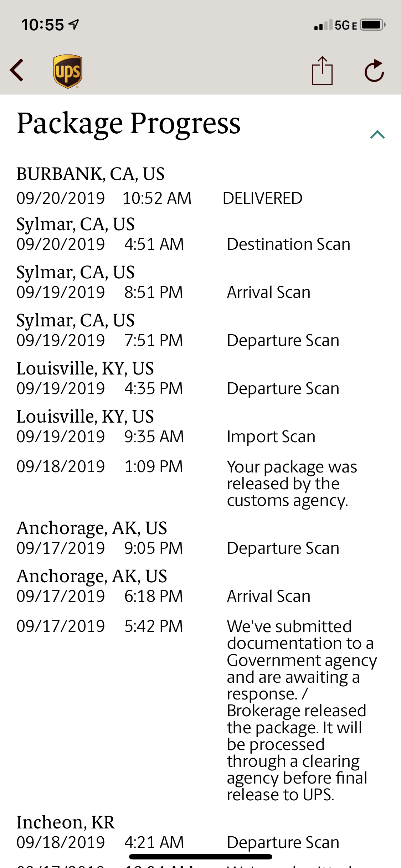401x868 pixels.
Task: Tap the UPS shield logo
Action: click(68, 71)
